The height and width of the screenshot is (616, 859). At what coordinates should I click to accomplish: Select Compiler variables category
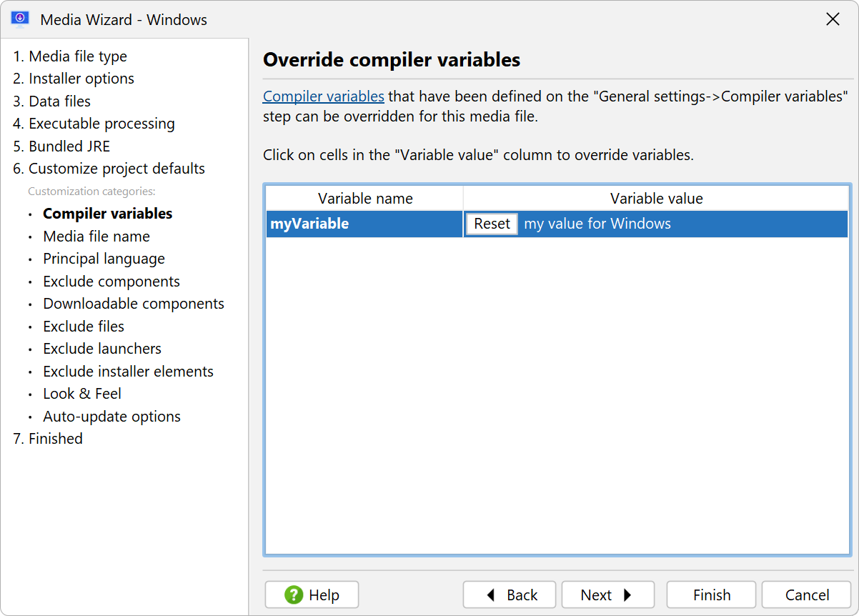[x=108, y=214]
